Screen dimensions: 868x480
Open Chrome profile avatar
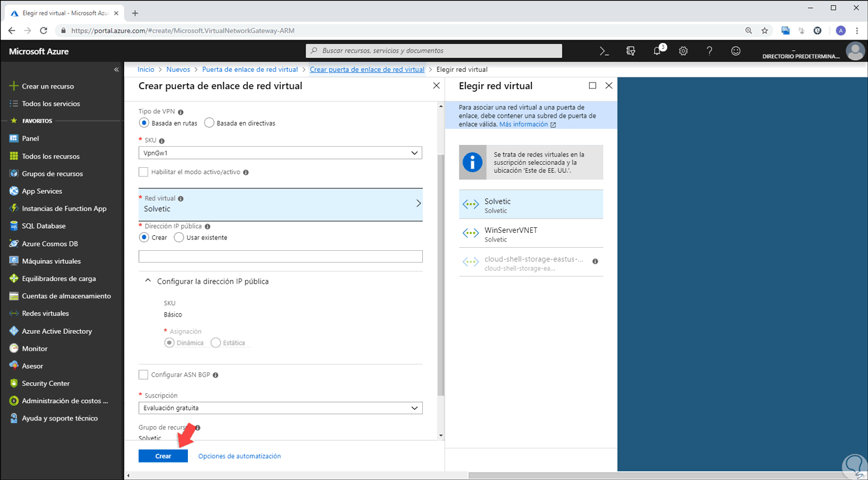click(x=841, y=30)
